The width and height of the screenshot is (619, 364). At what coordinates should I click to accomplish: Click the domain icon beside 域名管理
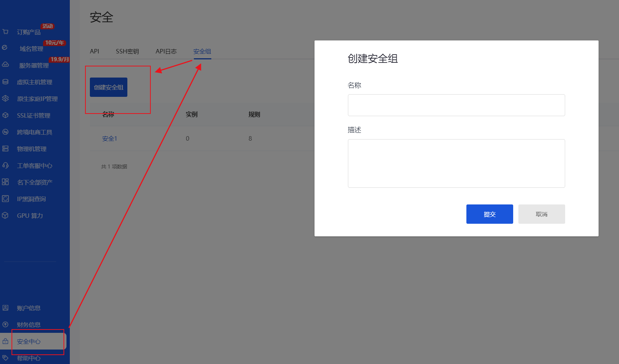click(5, 47)
